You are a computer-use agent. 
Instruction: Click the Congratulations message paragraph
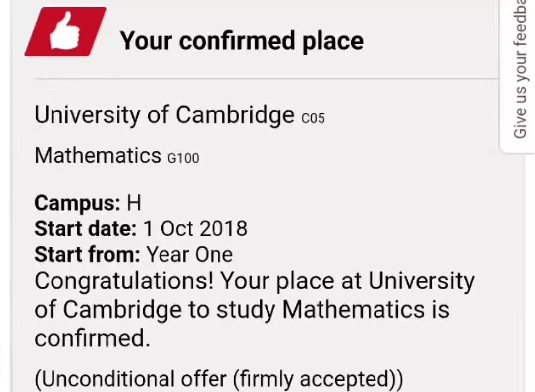pos(254,309)
